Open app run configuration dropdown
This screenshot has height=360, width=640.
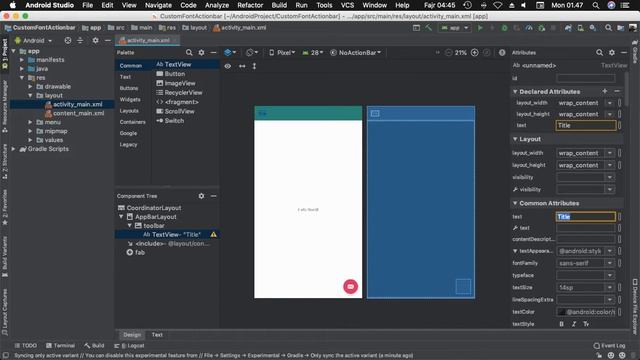point(454,28)
